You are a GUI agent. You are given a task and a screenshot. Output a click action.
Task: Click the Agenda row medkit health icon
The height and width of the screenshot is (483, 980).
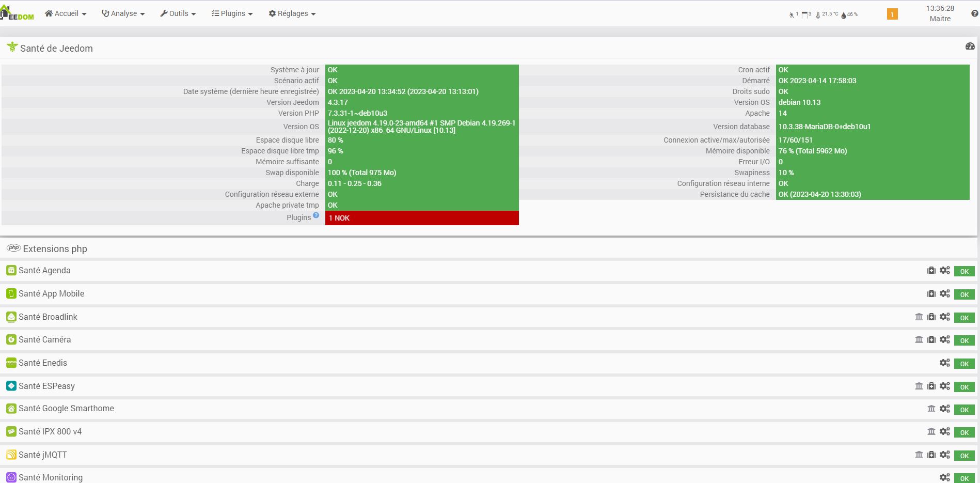coord(931,270)
